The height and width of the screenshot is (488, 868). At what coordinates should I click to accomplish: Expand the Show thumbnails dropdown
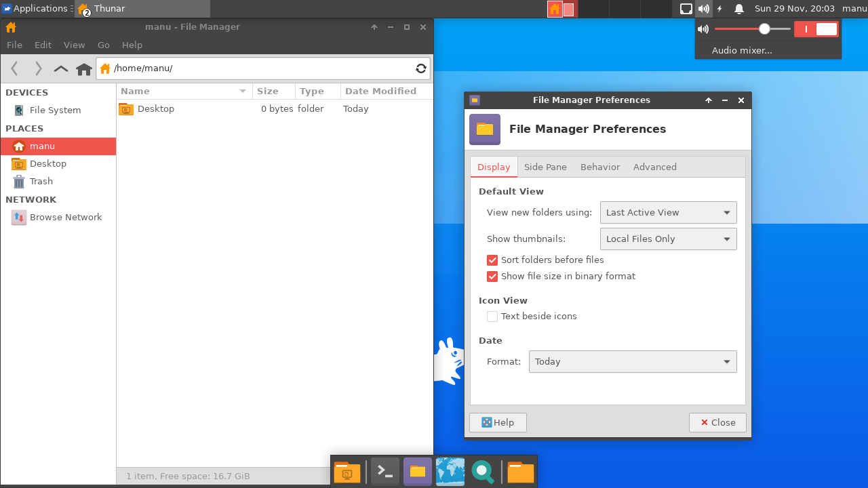pos(668,239)
